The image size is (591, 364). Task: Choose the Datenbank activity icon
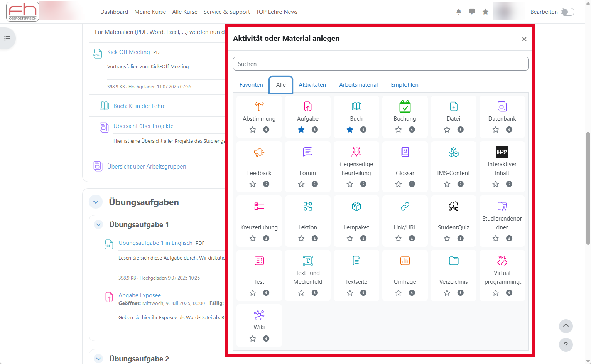coord(502,106)
